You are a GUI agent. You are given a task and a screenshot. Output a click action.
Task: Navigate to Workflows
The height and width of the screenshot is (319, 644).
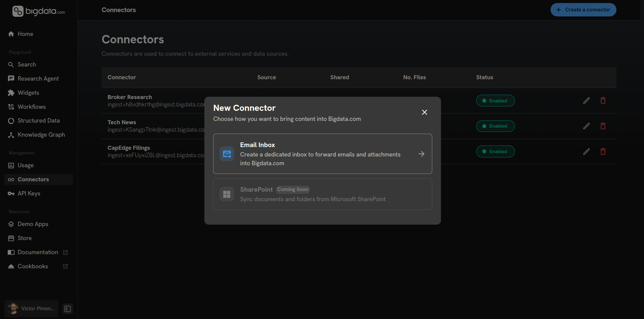pos(39,107)
